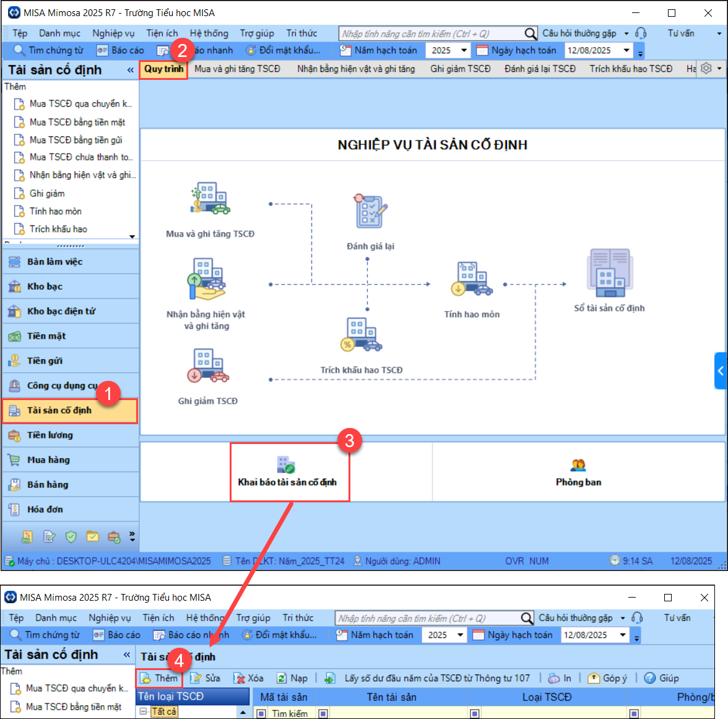Open the Danh mục menu in upper window
The height and width of the screenshot is (719, 728).
pos(59,33)
